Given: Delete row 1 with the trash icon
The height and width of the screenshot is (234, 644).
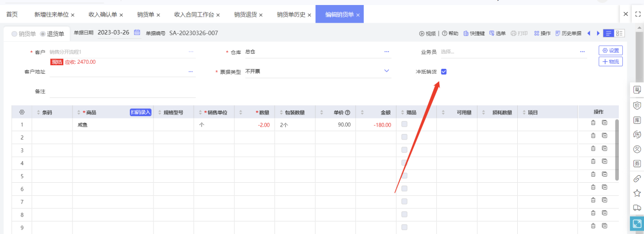Looking at the screenshot, I should (593, 123).
